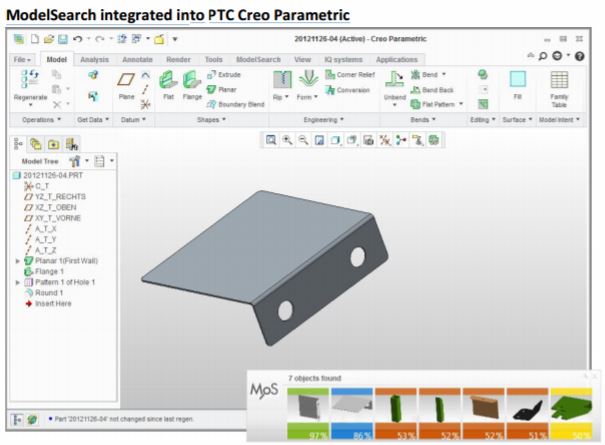The width and height of the screenshot is (605, 445).
Task: Open the Applications tab
Action: tap(397, 59)
